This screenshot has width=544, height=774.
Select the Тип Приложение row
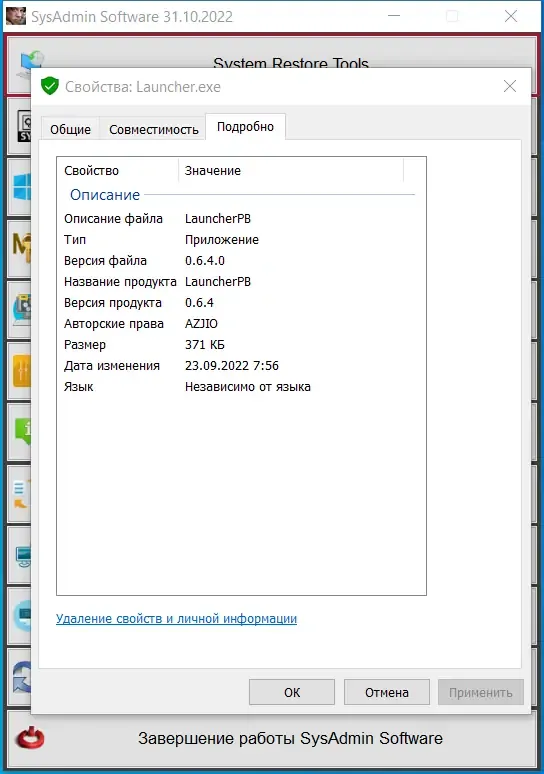pos(239,239)
